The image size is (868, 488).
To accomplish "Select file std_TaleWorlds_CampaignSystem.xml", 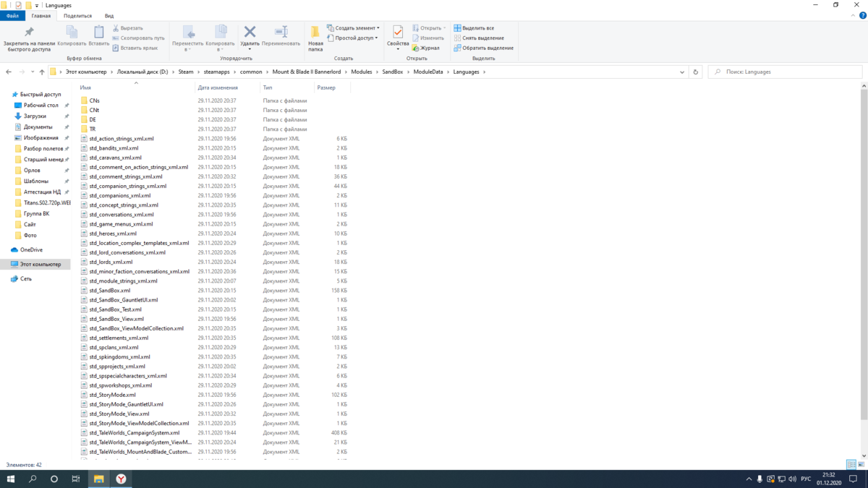I will click(135, 432).
